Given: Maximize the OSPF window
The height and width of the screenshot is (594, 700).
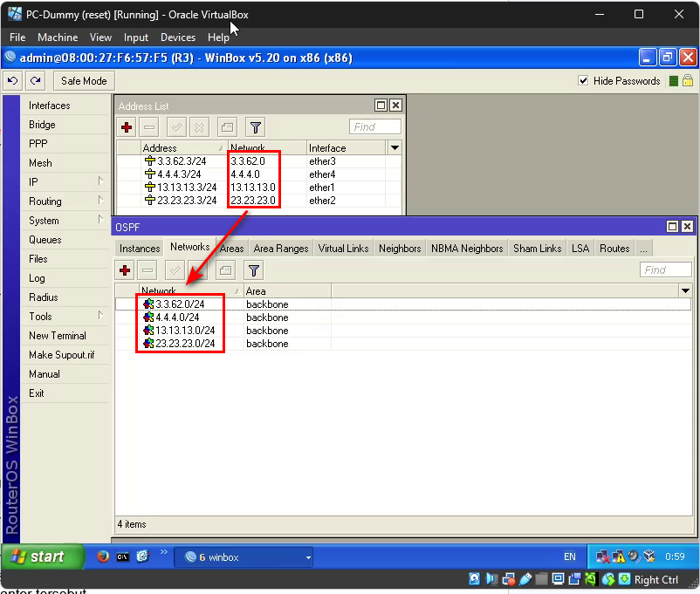Looking at the screenshot, I should pos(672,226).
